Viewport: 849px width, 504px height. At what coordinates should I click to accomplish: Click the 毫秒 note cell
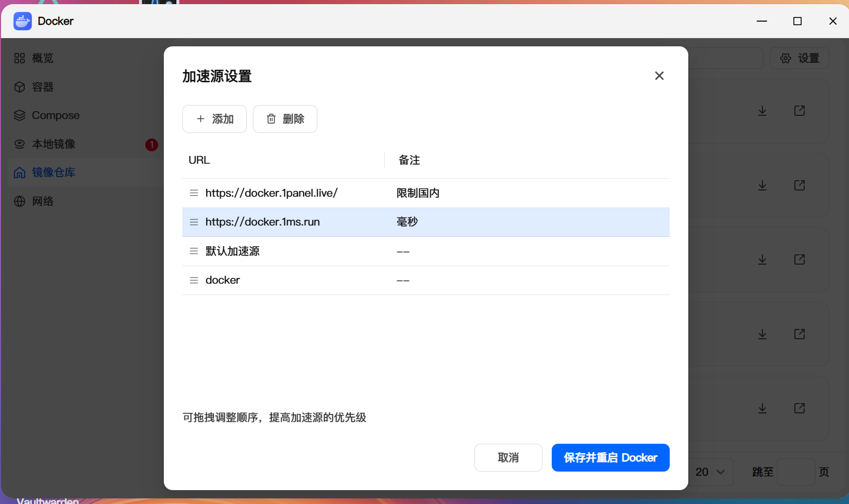(407, 222)
